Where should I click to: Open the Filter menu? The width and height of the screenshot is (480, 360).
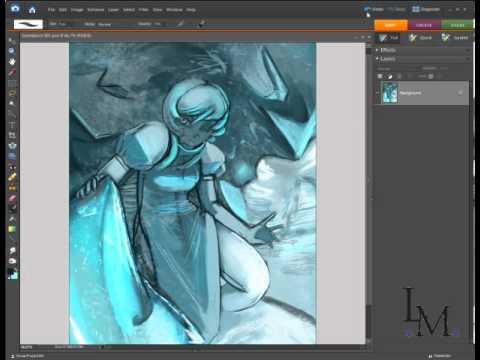[x=143, y=10]
